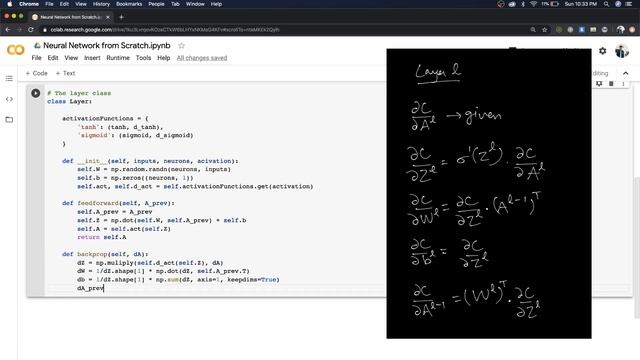Delete the current cell
The image size is (640, 360).
(x=611, y=84)
